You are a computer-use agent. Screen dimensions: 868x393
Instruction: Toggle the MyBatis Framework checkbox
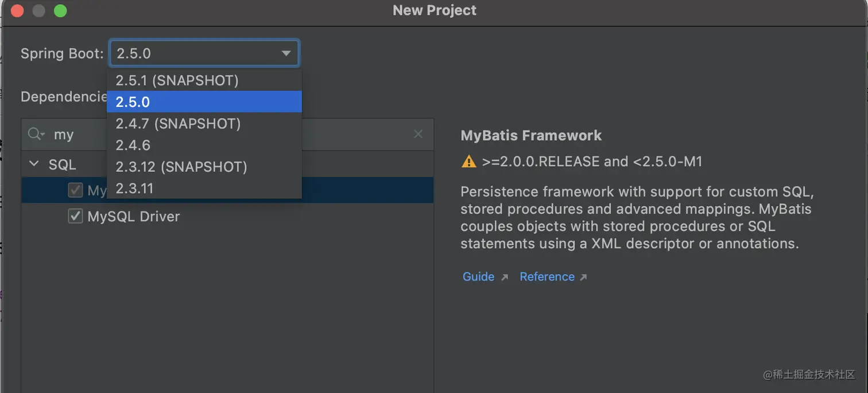75,190
